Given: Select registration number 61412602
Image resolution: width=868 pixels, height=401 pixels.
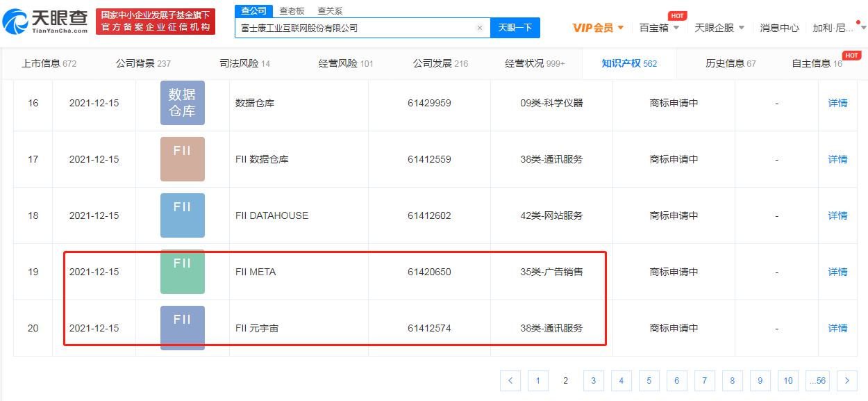Looking at the screenshot, I should pyautogui.click(x=429, y=215).
